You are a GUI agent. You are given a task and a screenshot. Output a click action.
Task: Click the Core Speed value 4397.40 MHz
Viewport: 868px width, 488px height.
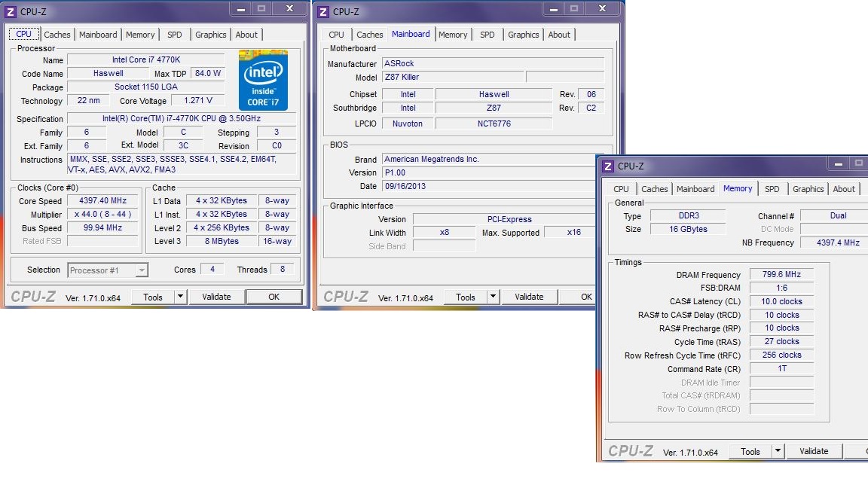103,201
